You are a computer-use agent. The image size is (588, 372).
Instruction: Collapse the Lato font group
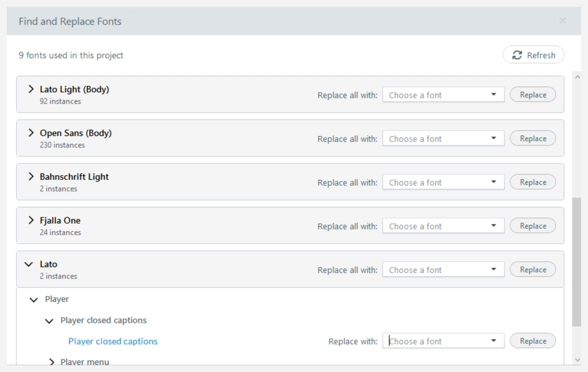[29, 264]
